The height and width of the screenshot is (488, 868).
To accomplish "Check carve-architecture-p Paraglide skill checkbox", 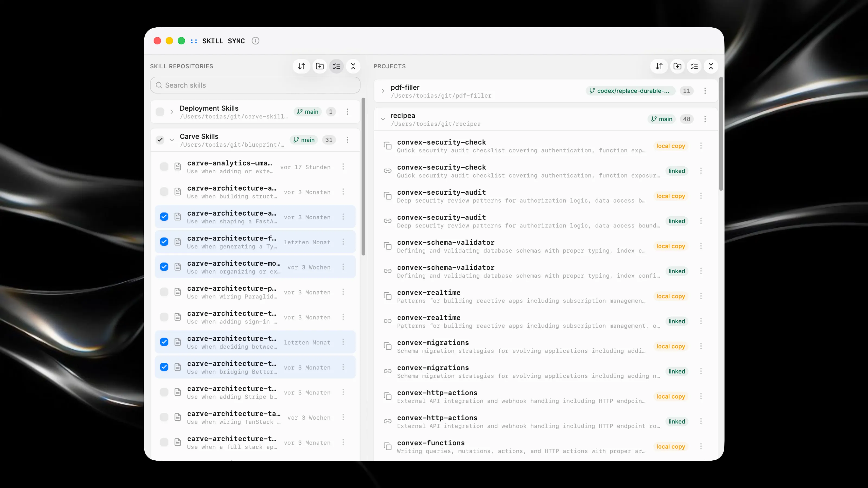I will point(164,292).
